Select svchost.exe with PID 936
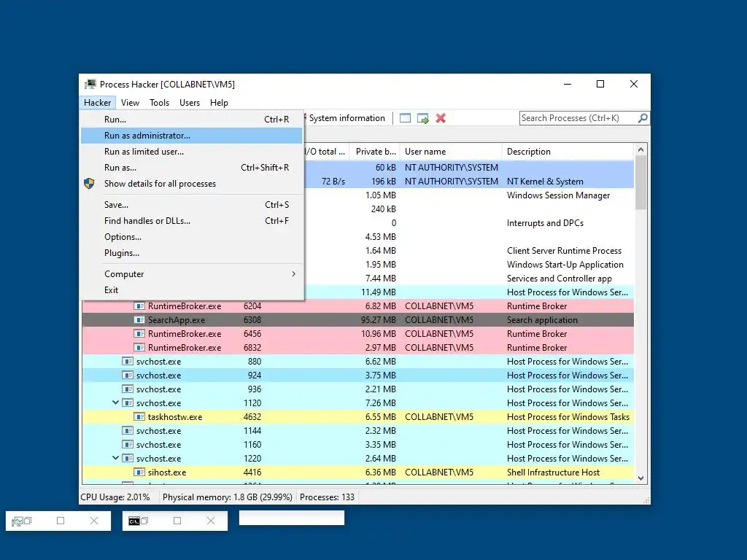 tap(357, 389)
